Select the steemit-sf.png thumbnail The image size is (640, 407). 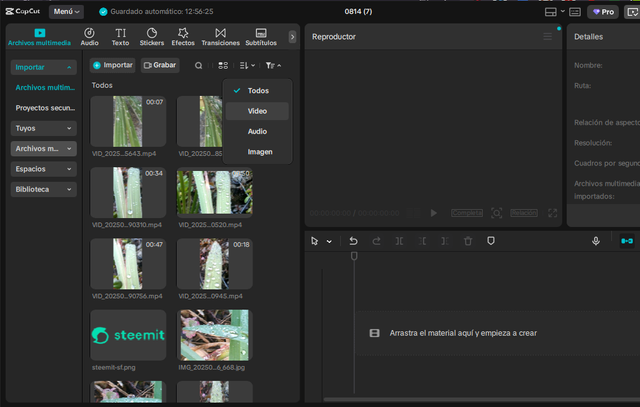point(128,335)
